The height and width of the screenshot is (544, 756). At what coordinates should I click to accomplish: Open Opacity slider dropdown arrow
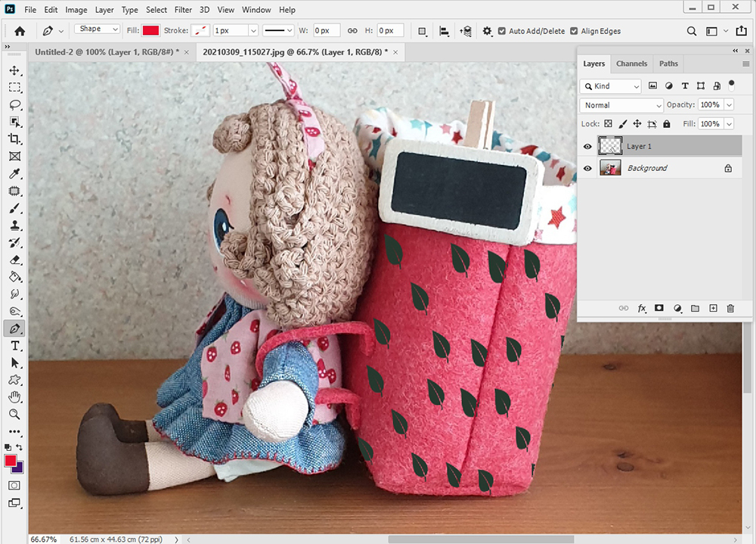point(729,104)
